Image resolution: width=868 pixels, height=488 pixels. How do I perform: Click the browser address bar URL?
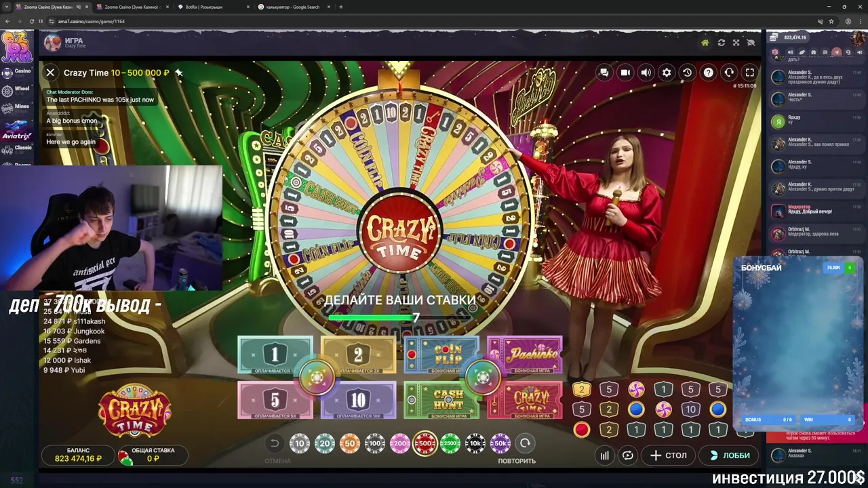[x=92, y=21]
